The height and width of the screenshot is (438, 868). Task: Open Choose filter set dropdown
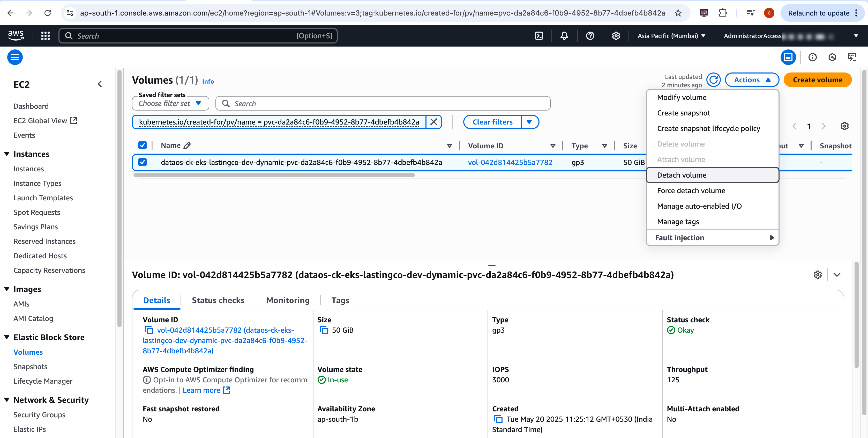tap(170, 104)
